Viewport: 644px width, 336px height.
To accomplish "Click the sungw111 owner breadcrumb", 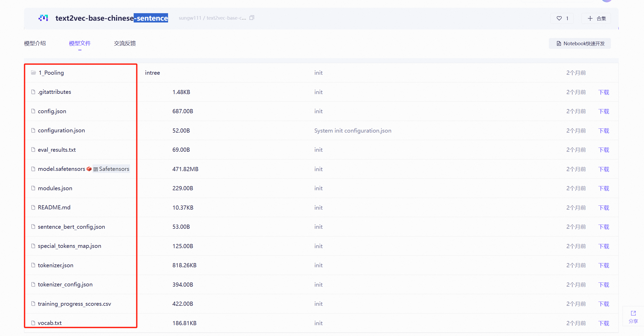I will (x=190, y=18).
